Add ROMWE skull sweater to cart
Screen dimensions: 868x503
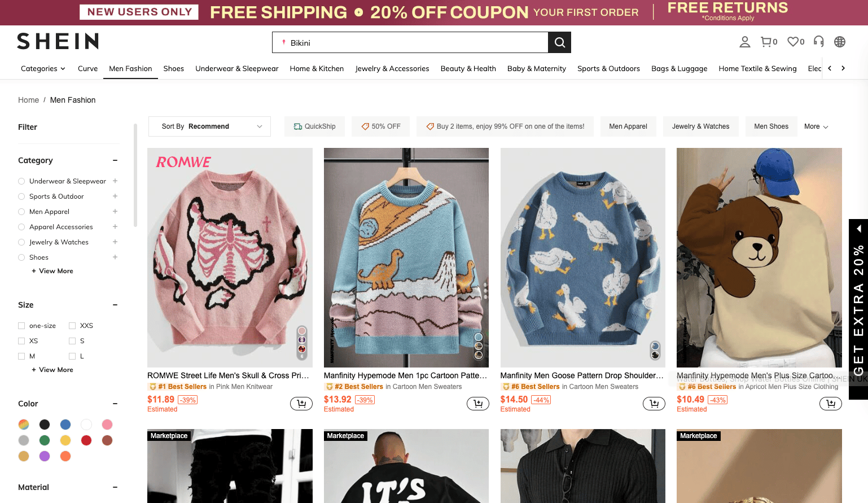click(301, 404)
